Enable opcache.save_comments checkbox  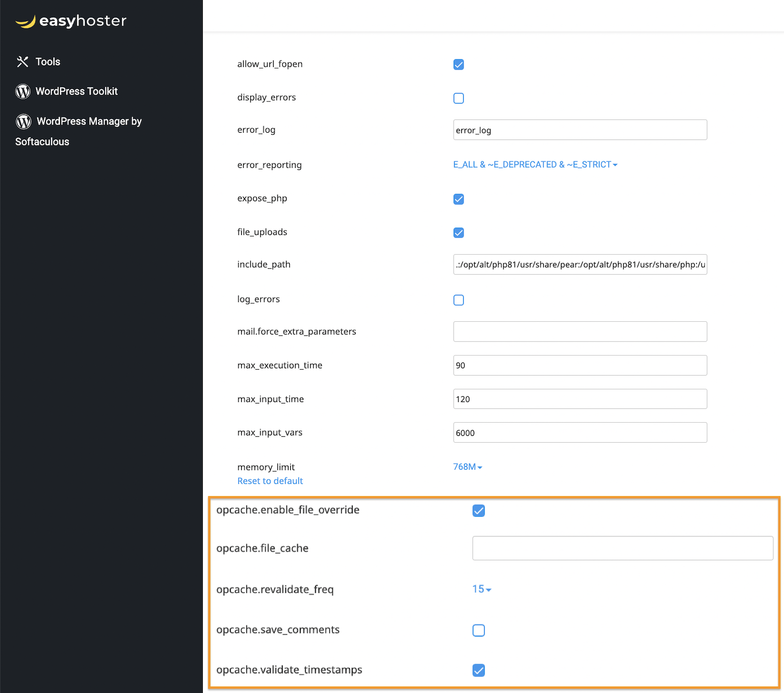pyautogui.click(x=479, y=630)
